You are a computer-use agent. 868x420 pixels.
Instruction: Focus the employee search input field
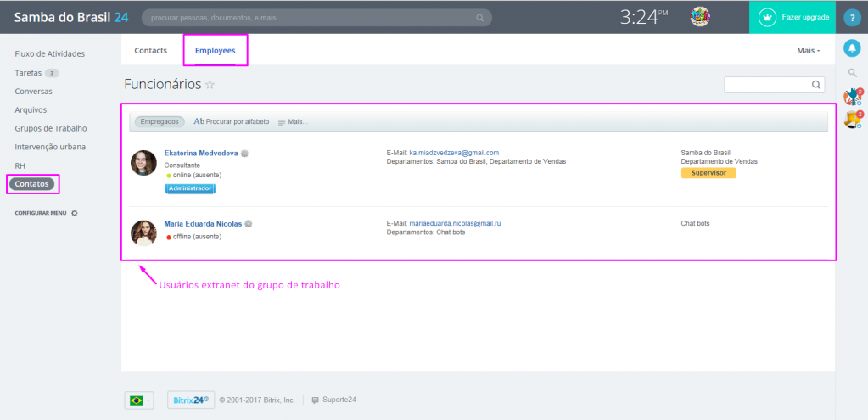tap(774, 85)
